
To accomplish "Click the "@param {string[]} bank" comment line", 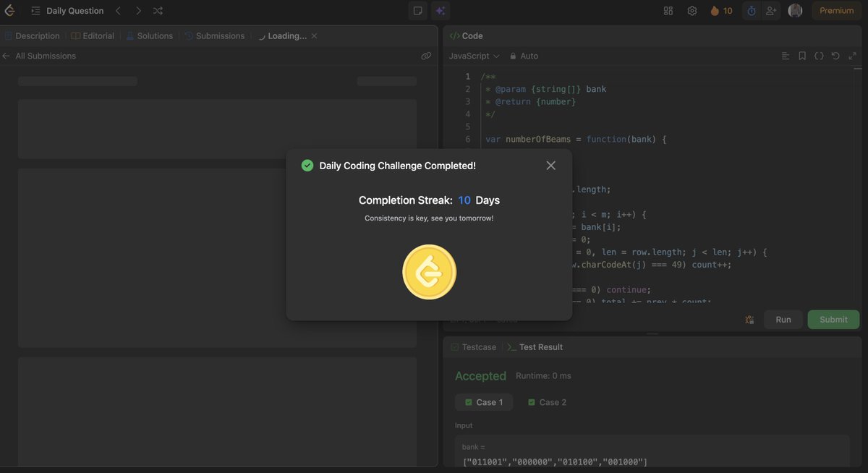I will [546, 89].
